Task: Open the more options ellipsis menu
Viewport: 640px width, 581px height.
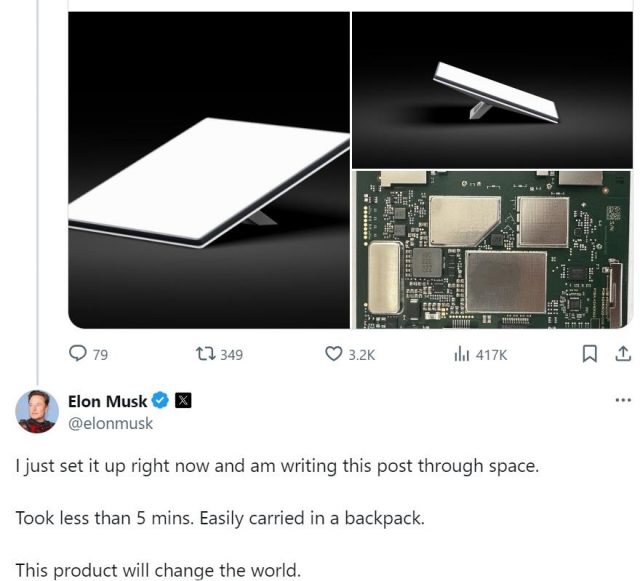Action: point(623,400)
